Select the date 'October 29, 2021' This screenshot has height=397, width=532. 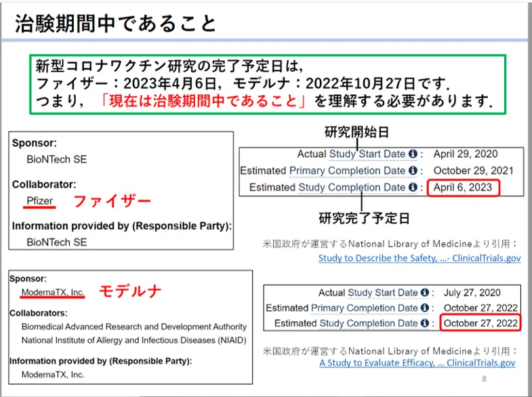pos(474,171)
